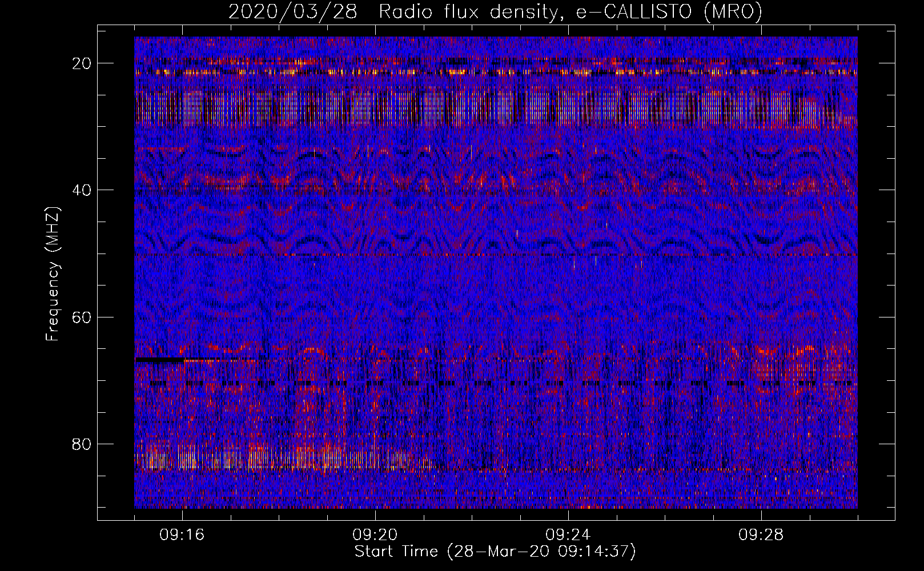This screenshot has width=924, height=571.
Task: Click the 20 MHz frequency tick label
Action: [x=82, y=63]
